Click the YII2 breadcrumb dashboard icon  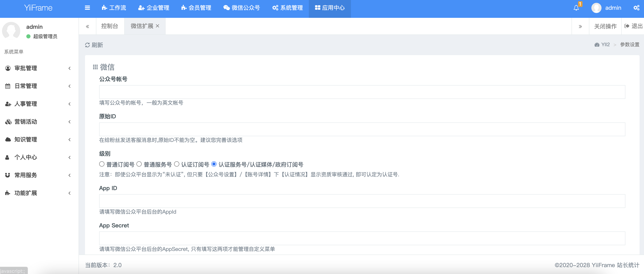[597, 45]
